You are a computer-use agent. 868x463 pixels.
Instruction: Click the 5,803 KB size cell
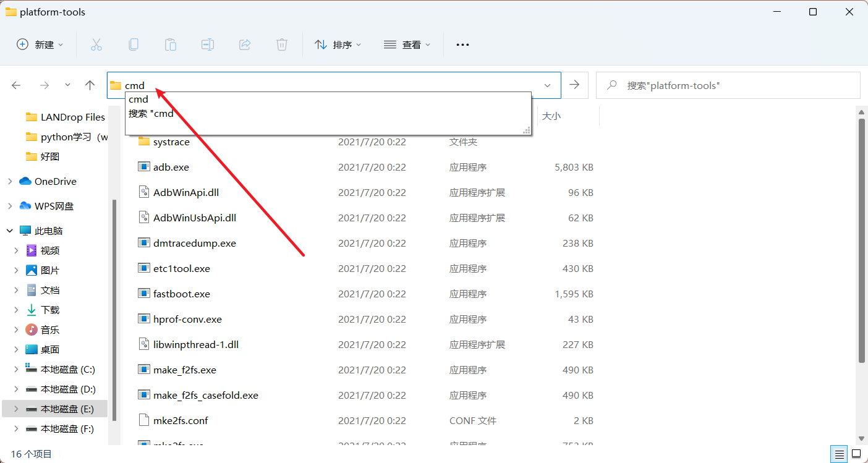click(x=574, y=167)
